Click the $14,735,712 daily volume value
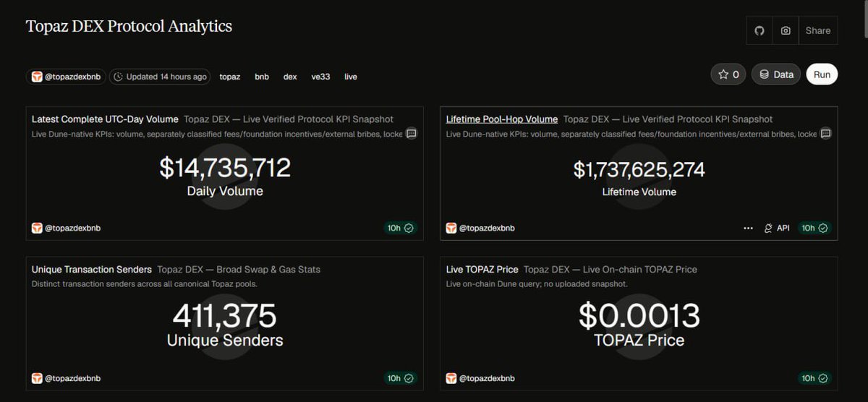868x402 pixels. pyautogui.click(x=225, y=168)
